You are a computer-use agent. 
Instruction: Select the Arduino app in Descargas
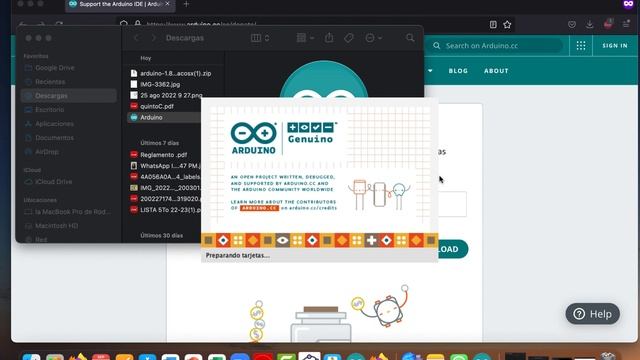[x=164, y=117]
